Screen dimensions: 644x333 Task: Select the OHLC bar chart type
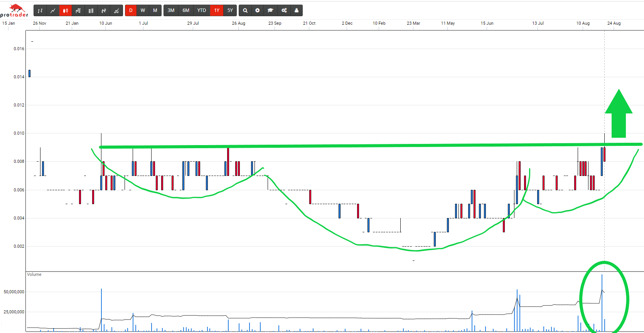point(40,10)
